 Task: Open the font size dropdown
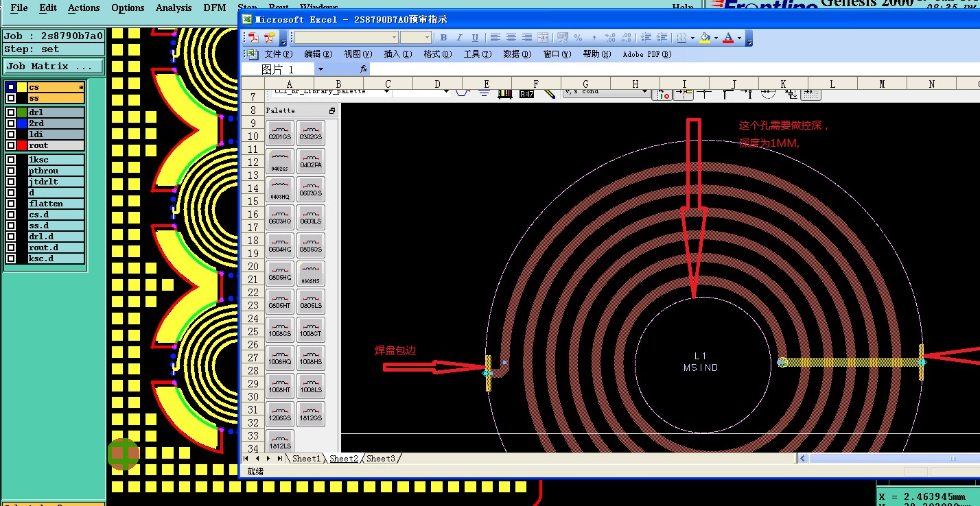coord(428,38)
